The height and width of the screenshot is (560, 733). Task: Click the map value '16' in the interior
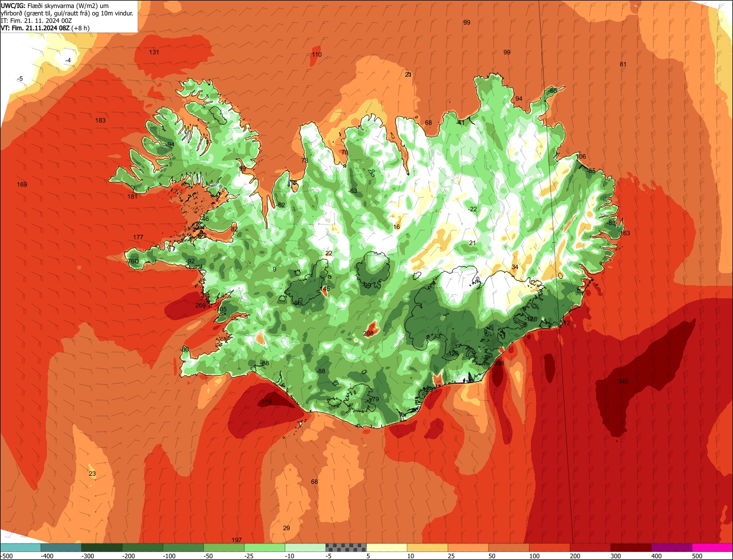click(x=396, y=227)
